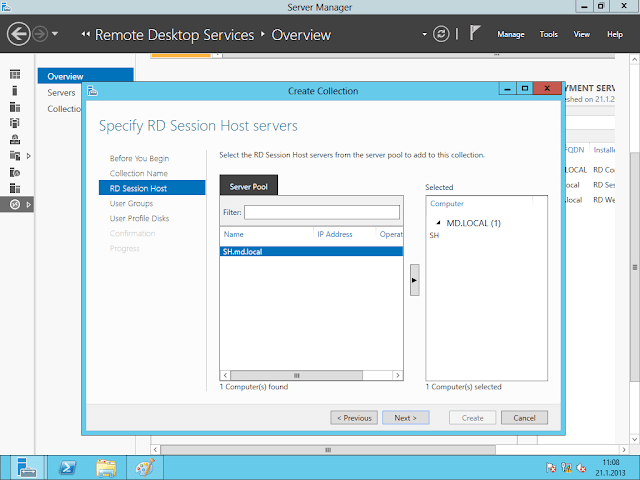The height and width of the screenshot is (480, 640).
Task: Open Dashboard icon in left sidebar
Action: pos(15,75)
